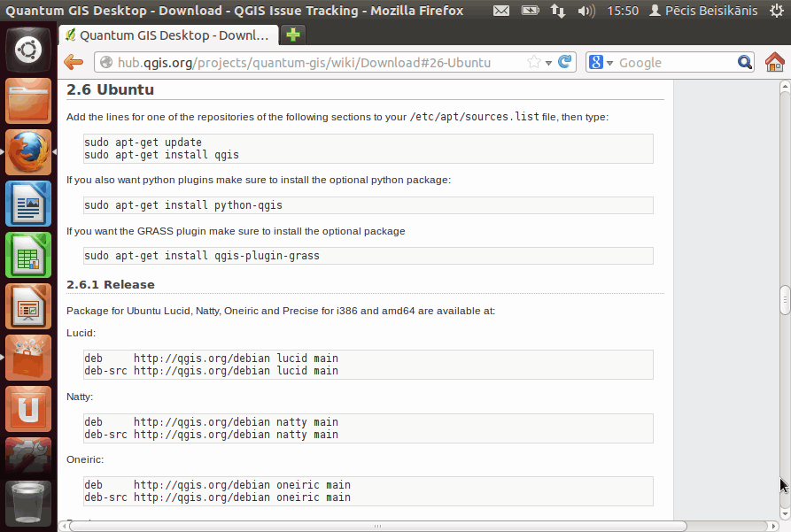Click the sentence about python plugins
791x532 pixels.
259,180
